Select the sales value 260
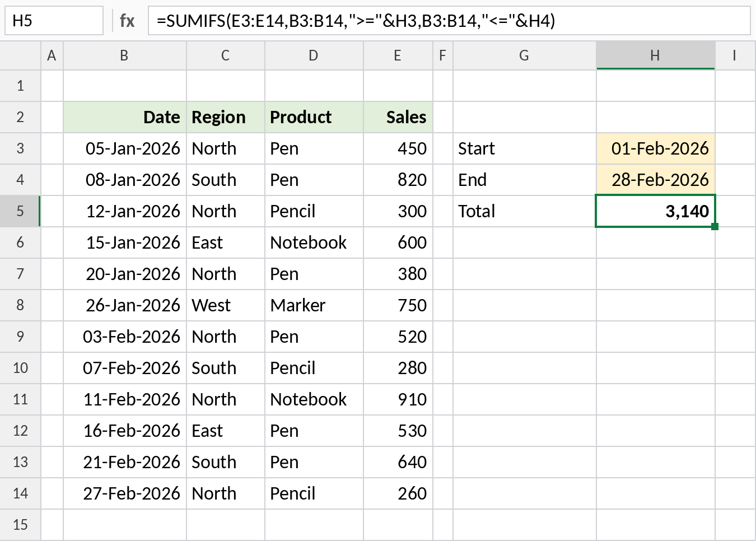This screenshot has height=541, width=756. point(398,493)
